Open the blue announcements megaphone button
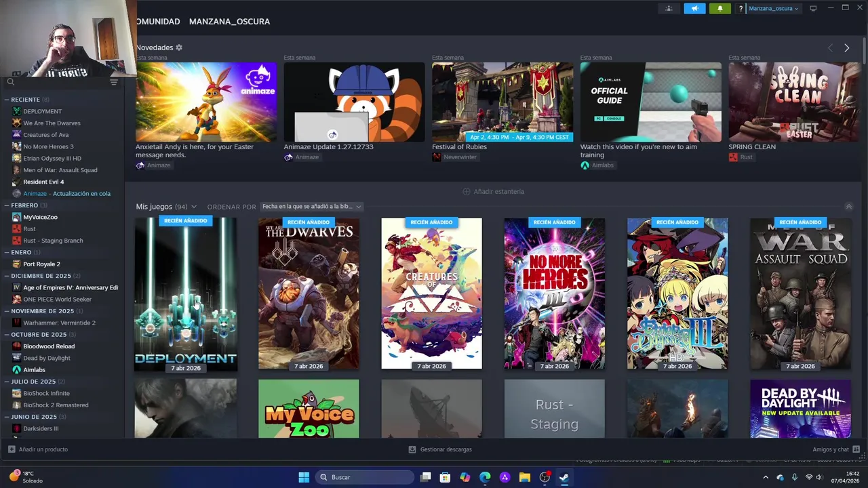 click(x=694, y=8)
